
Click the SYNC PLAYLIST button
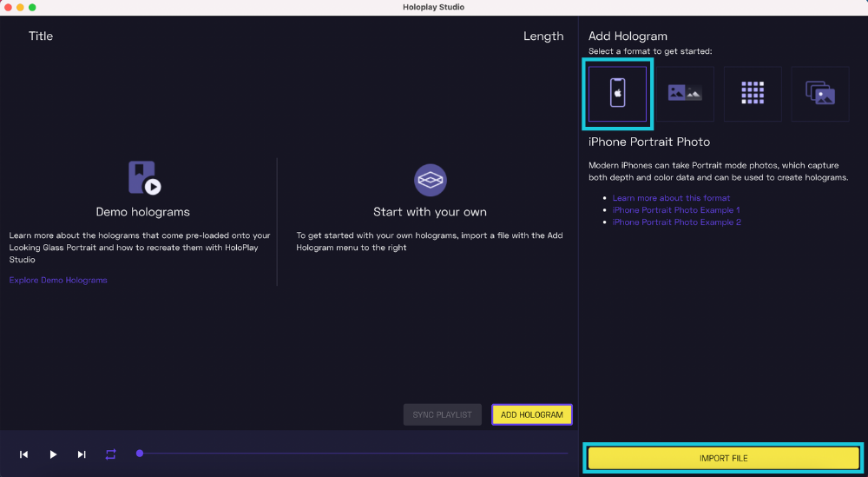tap(443, 414)
